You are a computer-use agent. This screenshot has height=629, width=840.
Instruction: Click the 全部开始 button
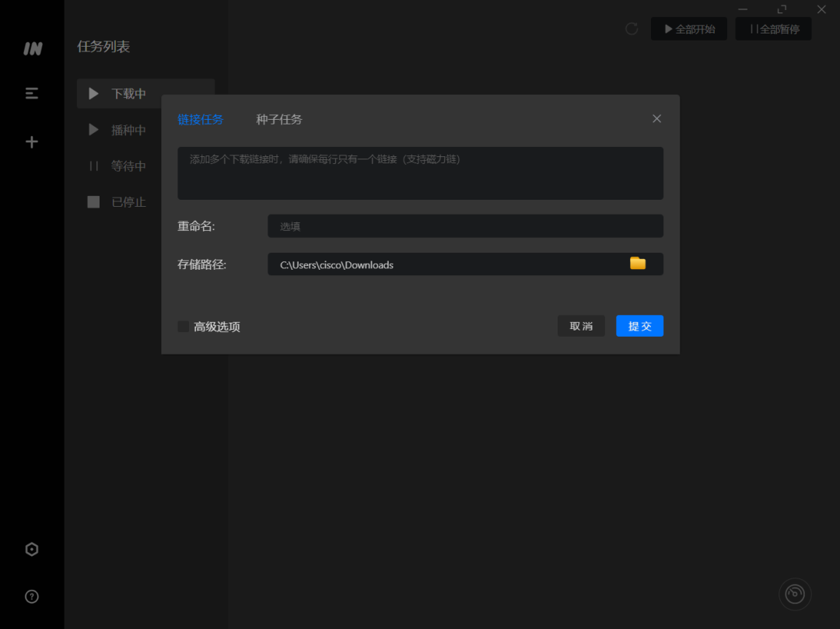click(x=688, y=29)
